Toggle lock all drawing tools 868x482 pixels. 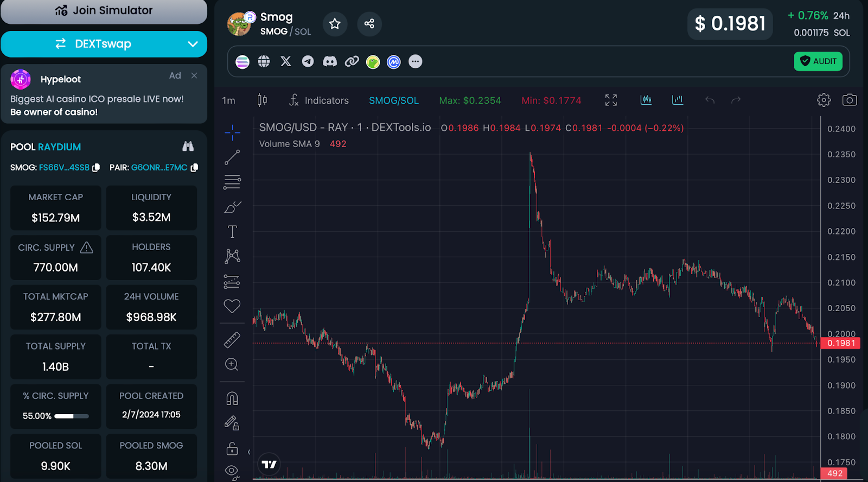pyautogui.click(x=232, y=449)
